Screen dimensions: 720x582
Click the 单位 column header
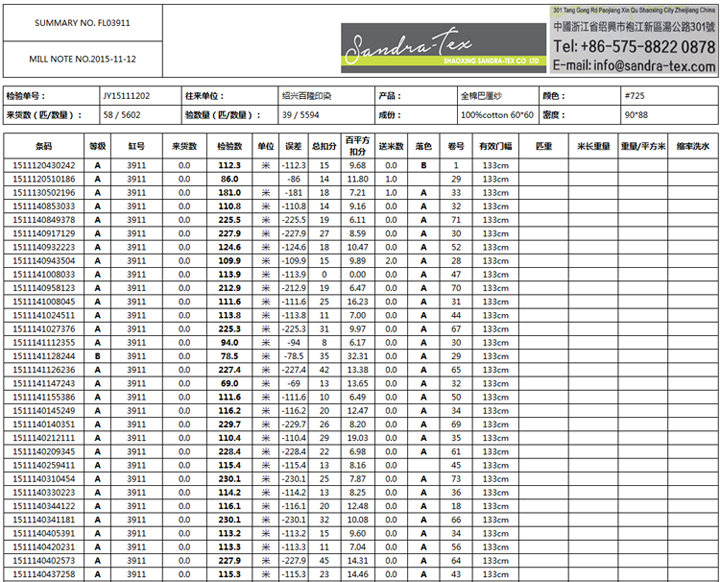[266, 146]
